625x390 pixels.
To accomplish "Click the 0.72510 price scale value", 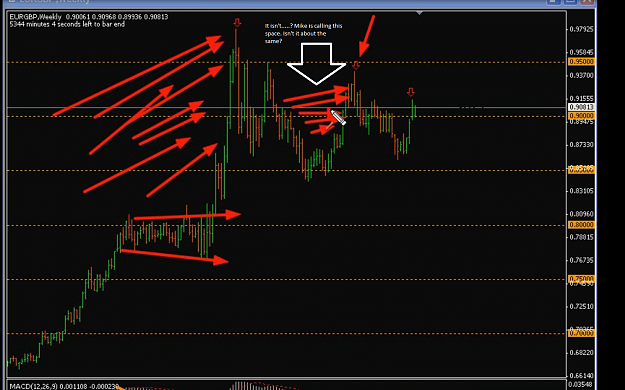I will coord(582,306).
